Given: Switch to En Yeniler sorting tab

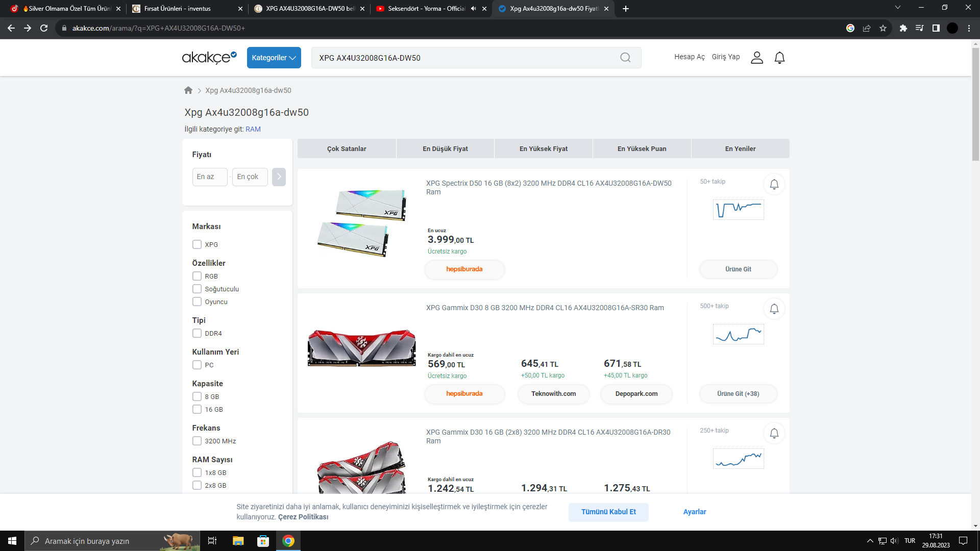Looking at the screenshot, I should coord(740,148).
